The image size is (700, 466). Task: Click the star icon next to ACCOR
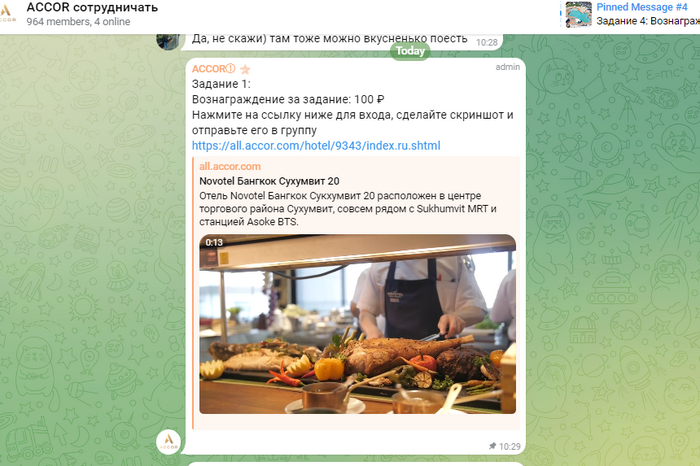click(245, 69)
